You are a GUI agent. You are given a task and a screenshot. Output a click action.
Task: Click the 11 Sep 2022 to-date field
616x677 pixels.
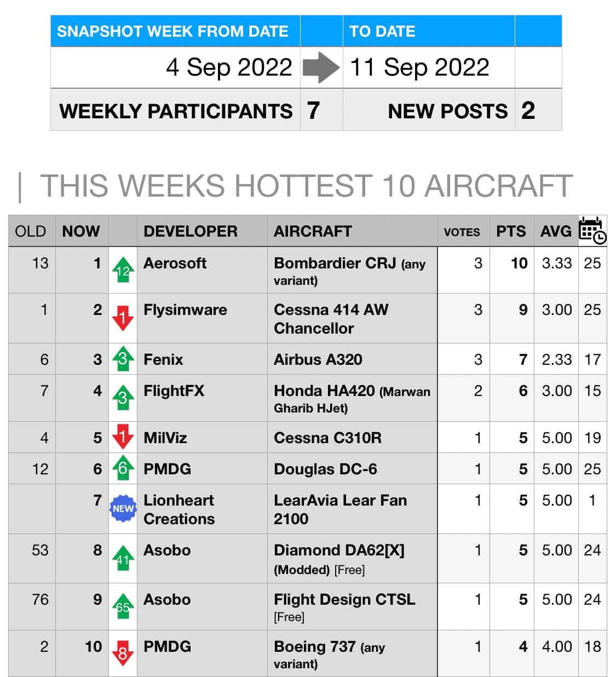429,67
